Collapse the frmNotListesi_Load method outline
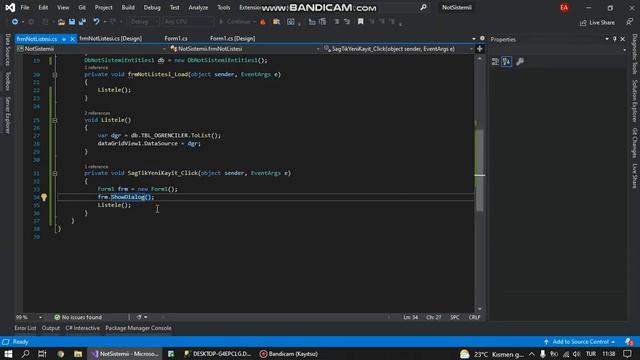Image resolution: width=640 pixels, height=360 pixels. pos(55,75)
